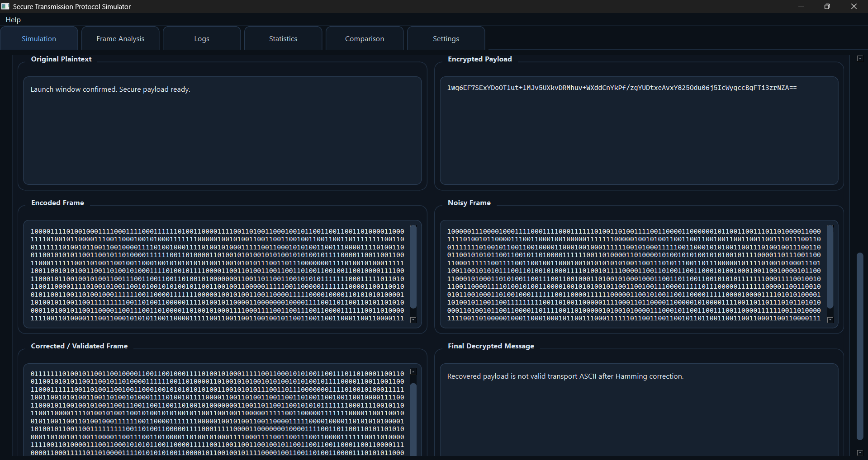Click the Corrected Frame scrollbar thumb
Screen dimensions: 868x460
pos(413,419)
